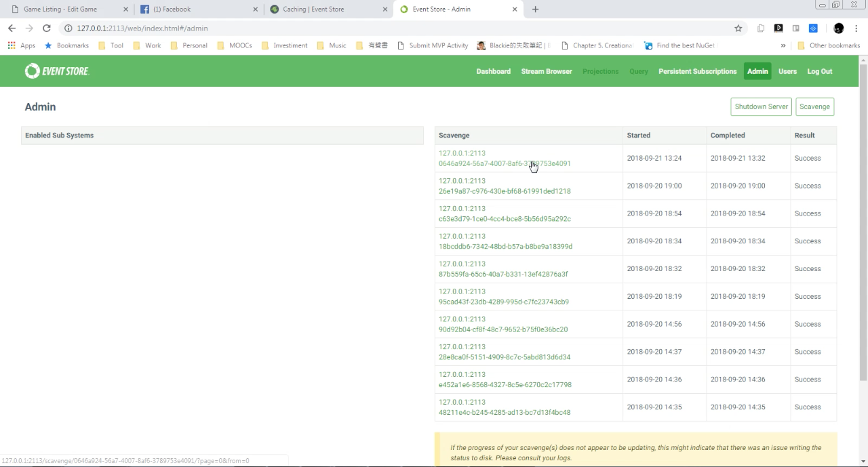Open scavenge 87b559fa-65c6-40a7 link
Screen dimensions: 868x467
[x=503, y=269]
